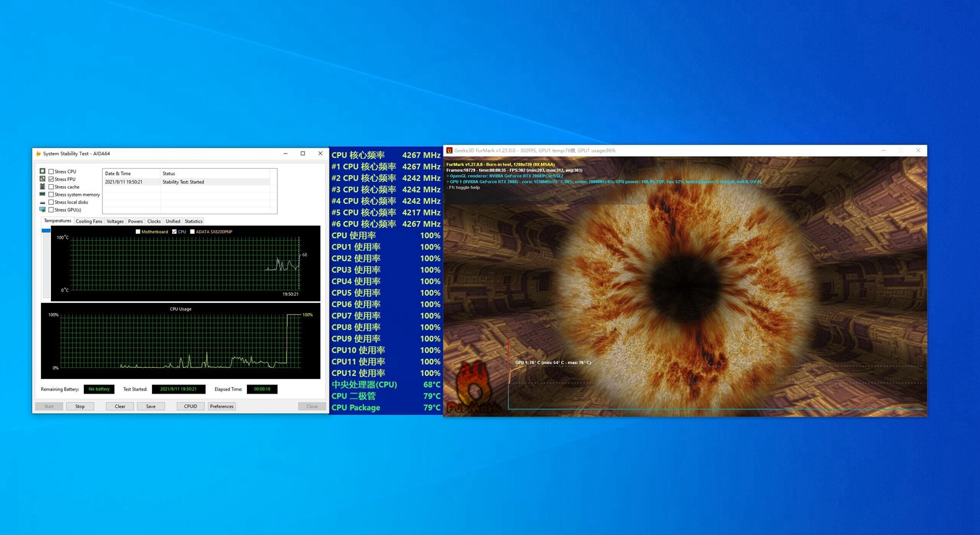The height and width of the screenshot is (535, 980).
Task: Toggle the ADATA SX8200PNP graph checkbox
Action: pyautogui.click(x=192, y=232)
